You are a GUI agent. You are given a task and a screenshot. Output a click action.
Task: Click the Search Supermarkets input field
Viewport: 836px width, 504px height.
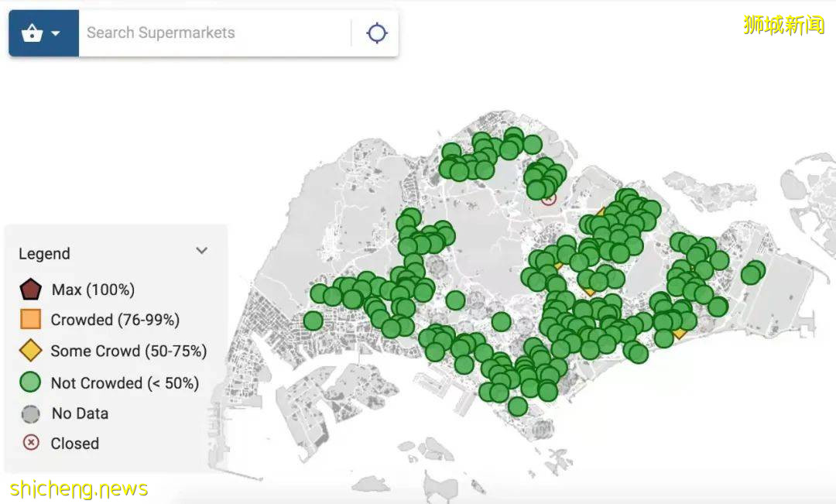pyautogui.click(x=213, y=33)
